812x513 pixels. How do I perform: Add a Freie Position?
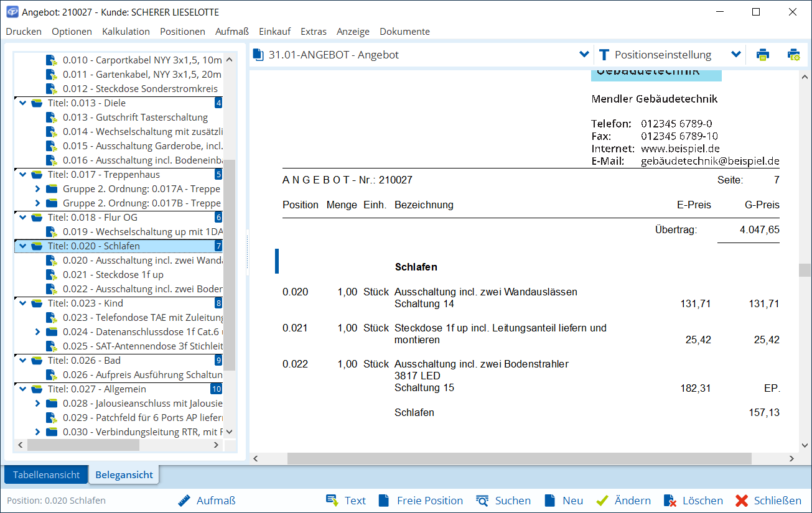click(384, 501)
